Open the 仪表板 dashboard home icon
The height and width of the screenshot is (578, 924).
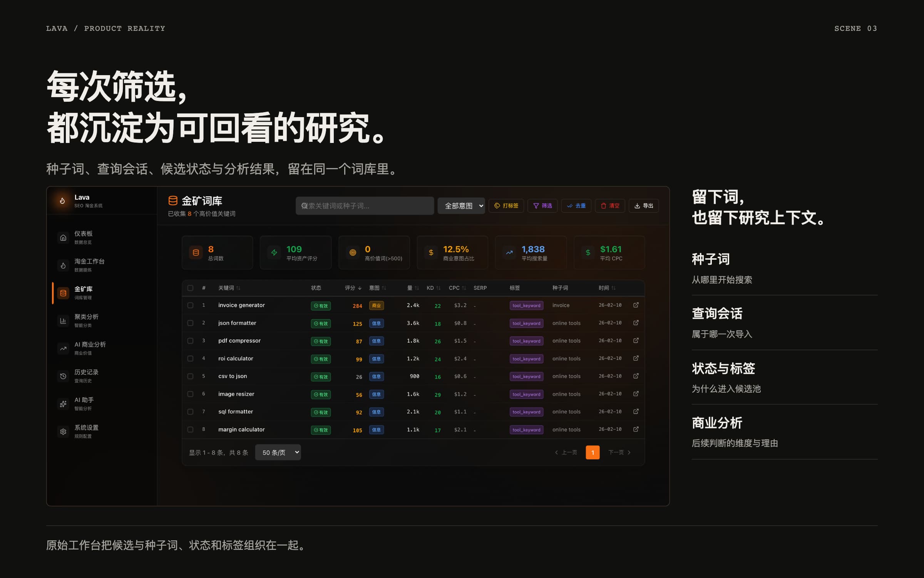click(63, 238)
